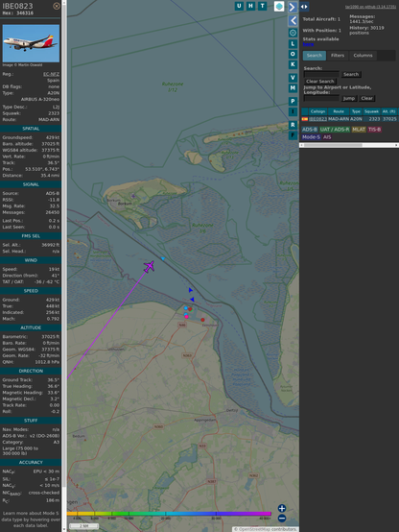Click the double-arrow sidebar toggle button
The image size is (399, 532).
click(304, 7)
